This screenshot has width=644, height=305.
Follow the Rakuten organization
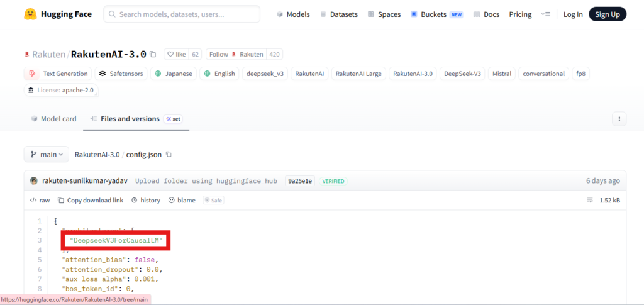236,54
